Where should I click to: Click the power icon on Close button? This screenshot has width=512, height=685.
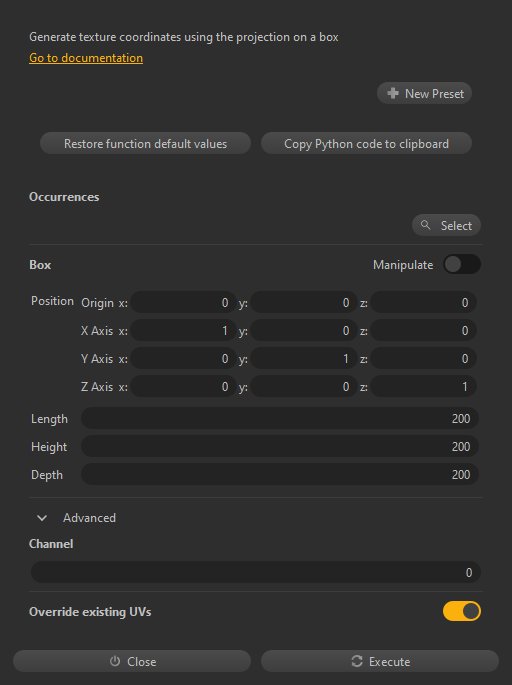pyautogui.click(x=115, y=661)
